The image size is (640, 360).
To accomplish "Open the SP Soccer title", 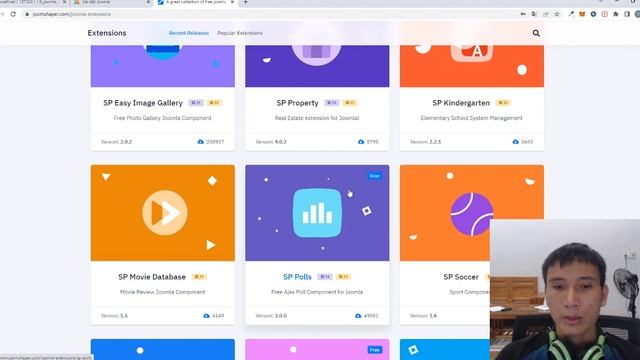I will click(x=461, y=277).
